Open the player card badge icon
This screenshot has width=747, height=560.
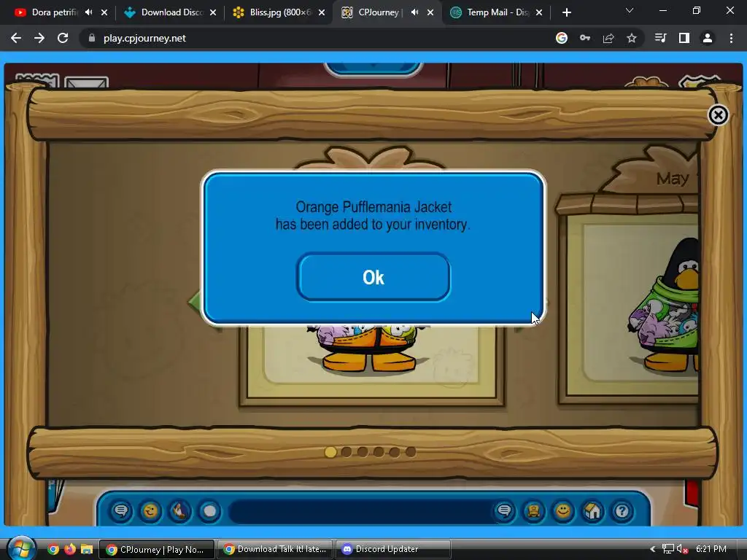[533, 511]
